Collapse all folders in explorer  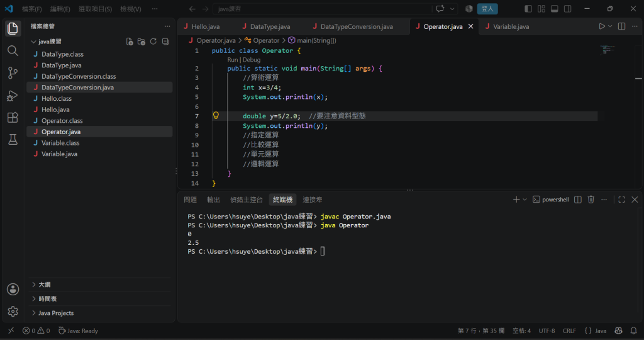[165, 42]
